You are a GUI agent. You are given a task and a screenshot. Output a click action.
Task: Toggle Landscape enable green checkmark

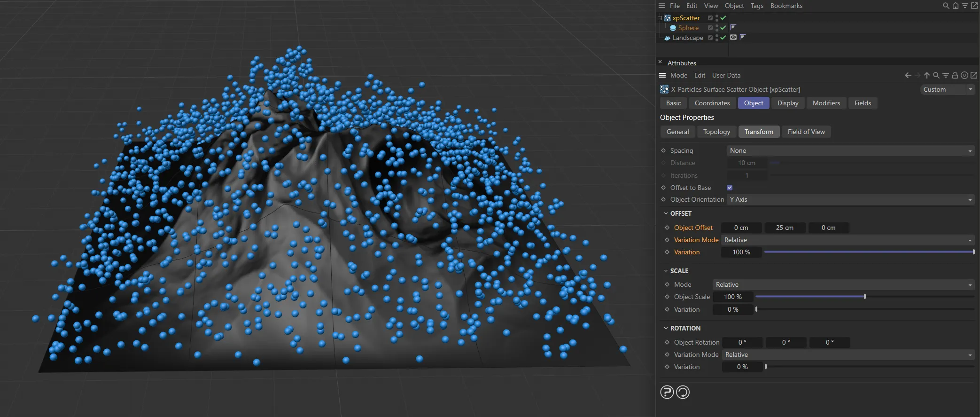723,38
